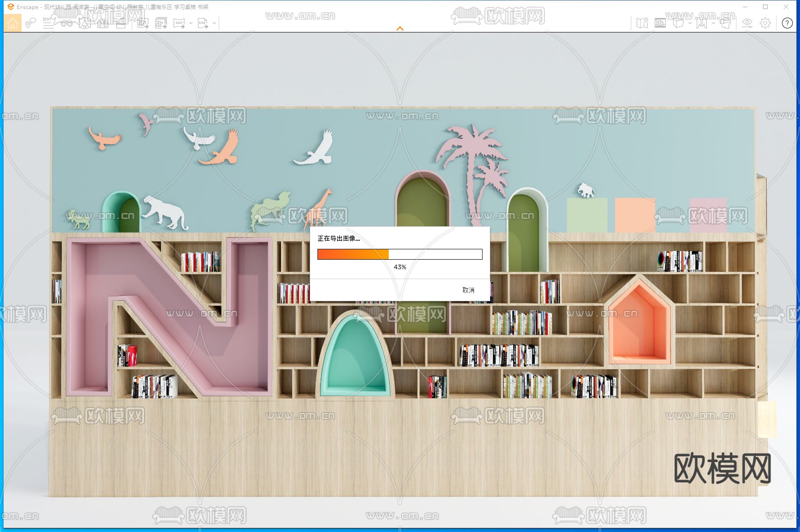Expand the EXE export dropdown arrow
The height and width of the screenshot is (532, 800).
pos(214,23)
